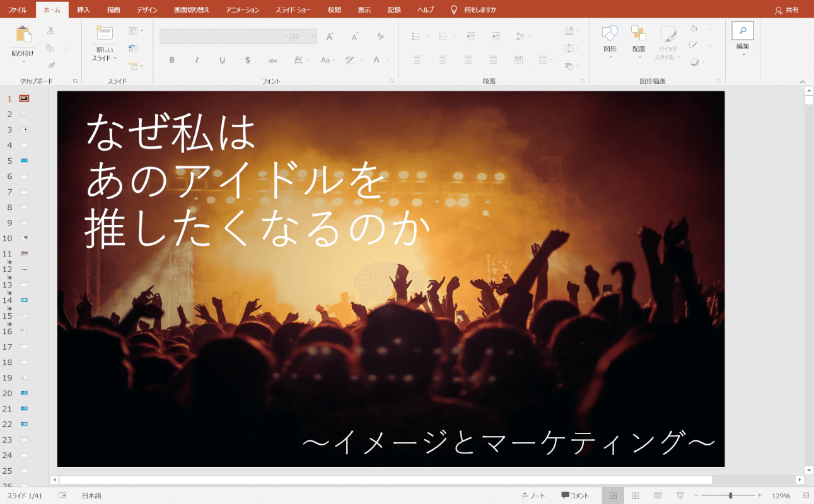Click the 共有 button at top right
Viewport: 814px width, 504px height.
tap(790, 9)
